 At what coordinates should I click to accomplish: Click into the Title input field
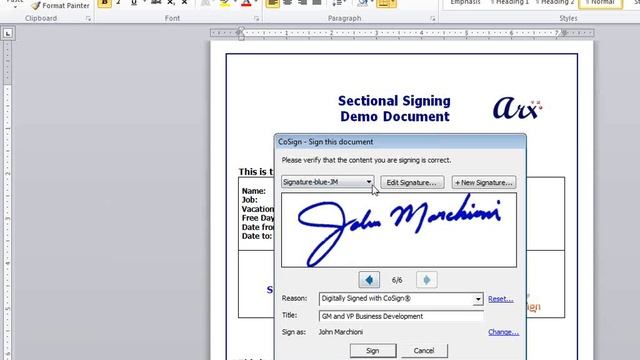(401, 316)
